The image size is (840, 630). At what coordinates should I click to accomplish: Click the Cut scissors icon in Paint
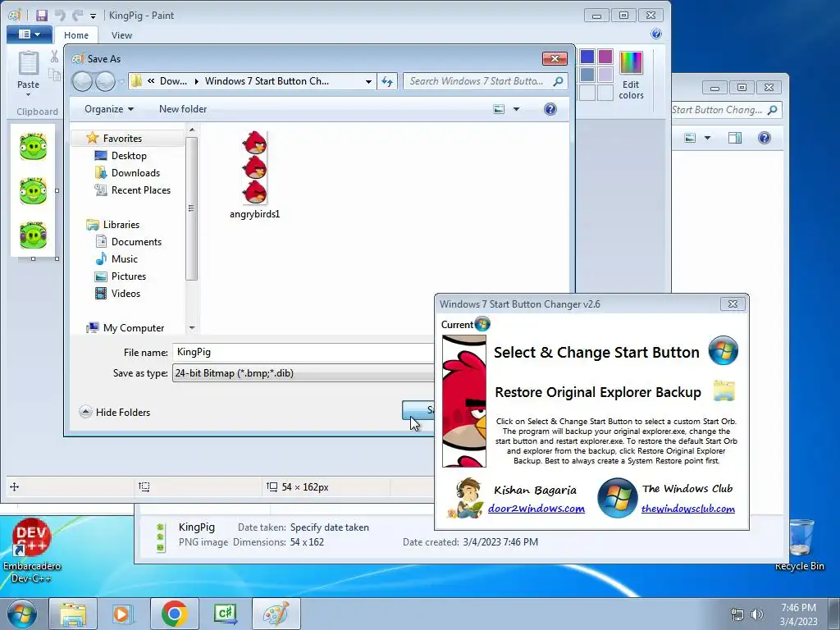[x=54, y=57]
